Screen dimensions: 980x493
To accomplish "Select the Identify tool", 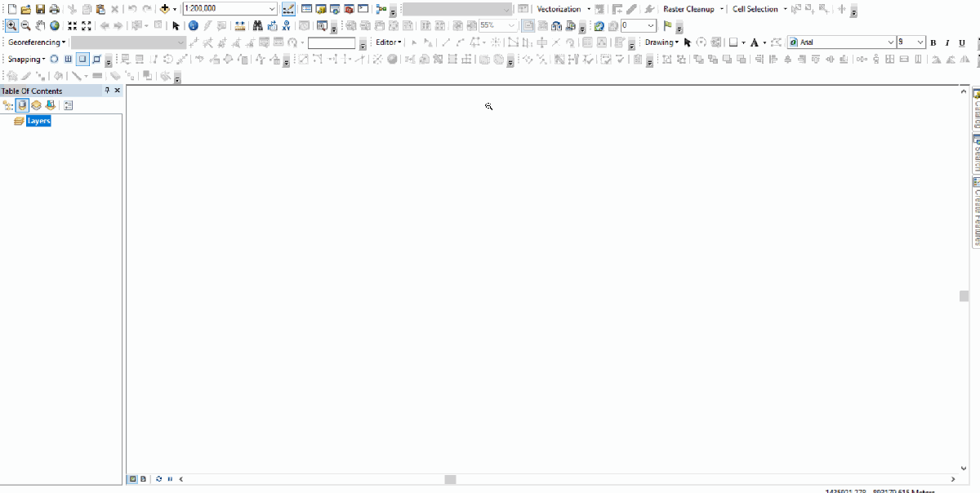I will (194, 25).
